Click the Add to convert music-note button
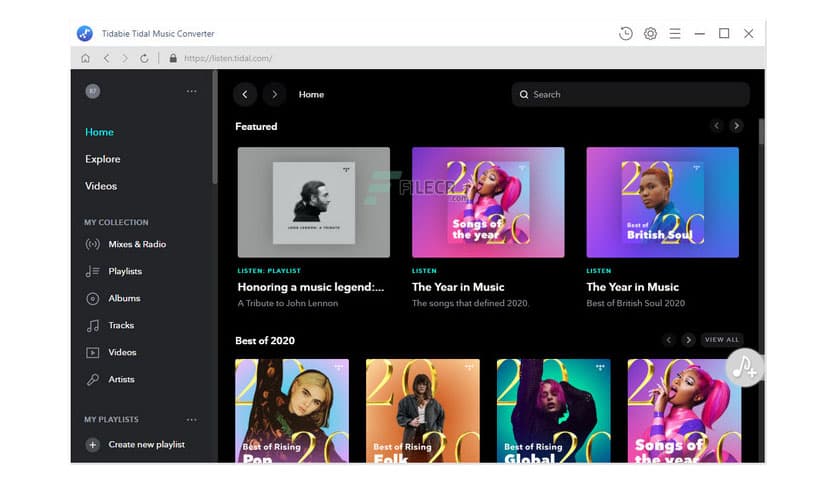 [x=744, y=367]
